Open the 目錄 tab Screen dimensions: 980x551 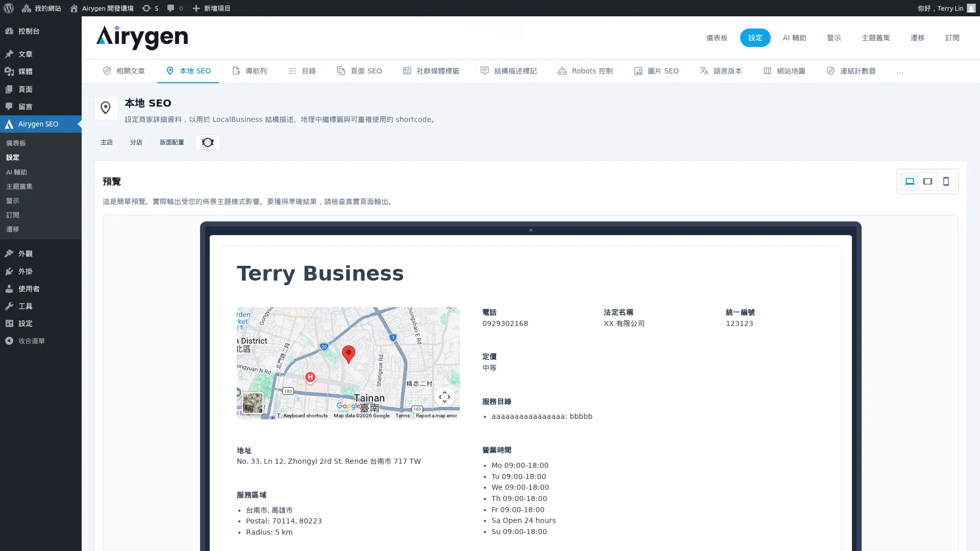pos(302,71)
